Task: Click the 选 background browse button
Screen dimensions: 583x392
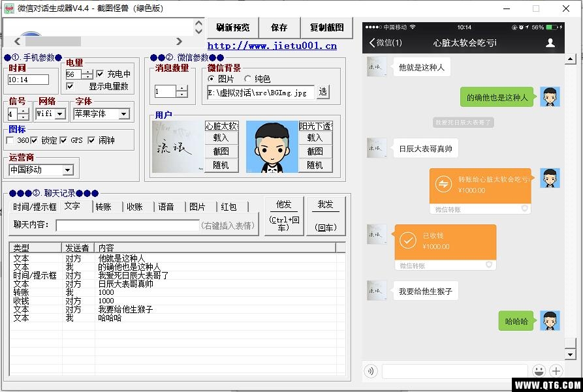Action: [323, 92]
